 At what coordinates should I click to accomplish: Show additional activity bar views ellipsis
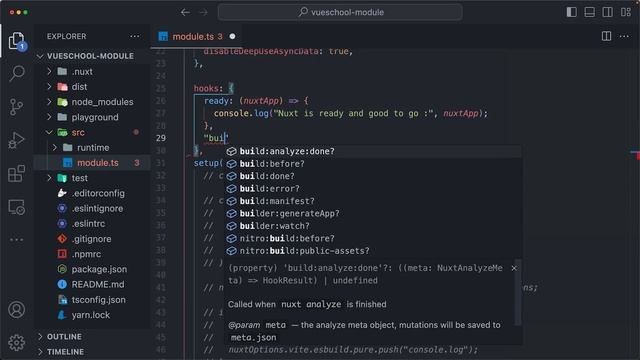point(17,240)
